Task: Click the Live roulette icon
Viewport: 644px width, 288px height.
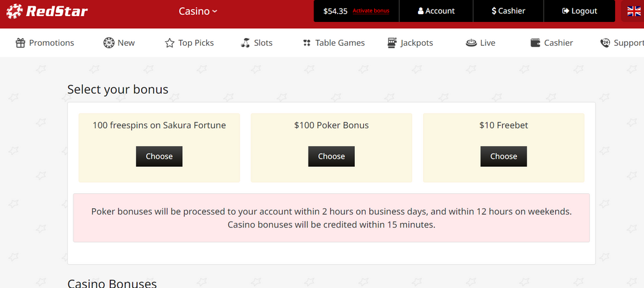Action: (x=471, y=43)
